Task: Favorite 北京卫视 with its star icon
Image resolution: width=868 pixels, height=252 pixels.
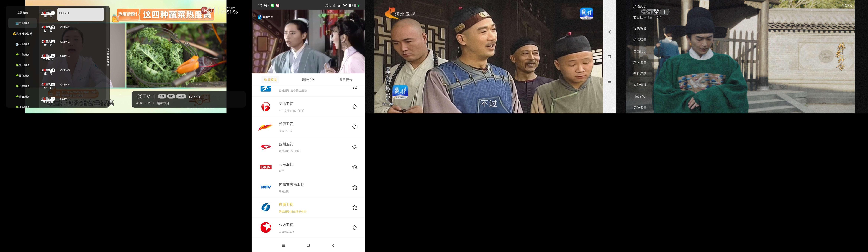Action: (355, 167)
